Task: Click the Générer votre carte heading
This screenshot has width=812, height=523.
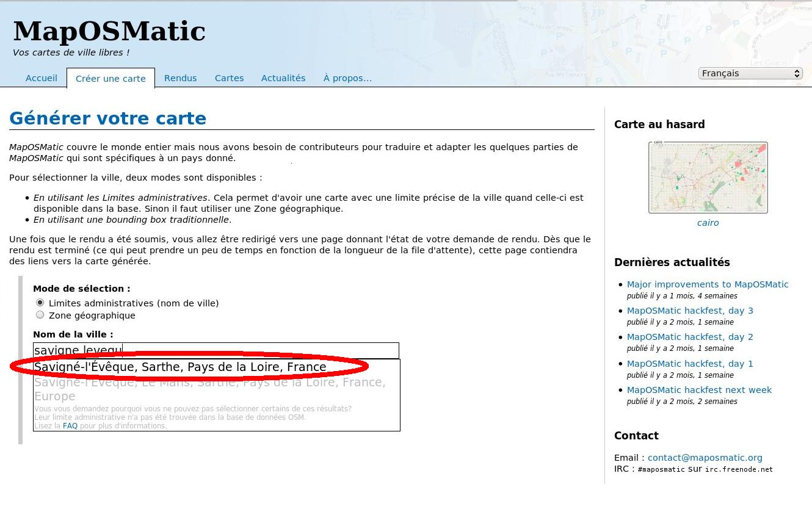Action: tap(108, 118)
